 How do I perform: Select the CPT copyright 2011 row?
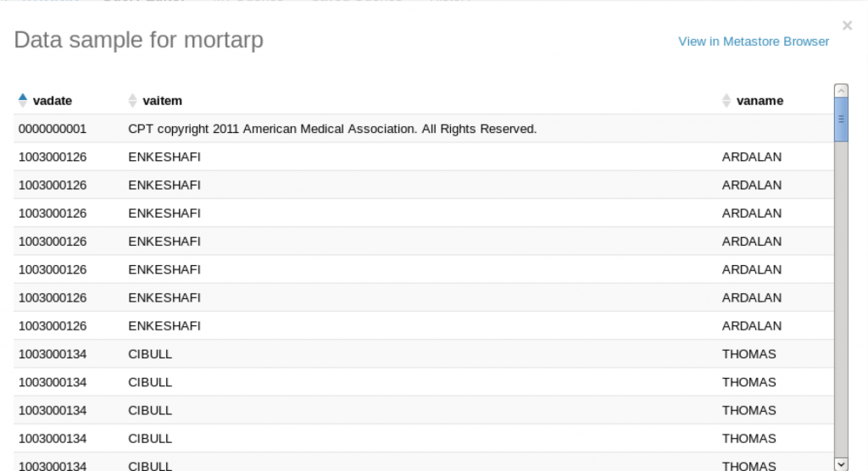tap(424, 129)
